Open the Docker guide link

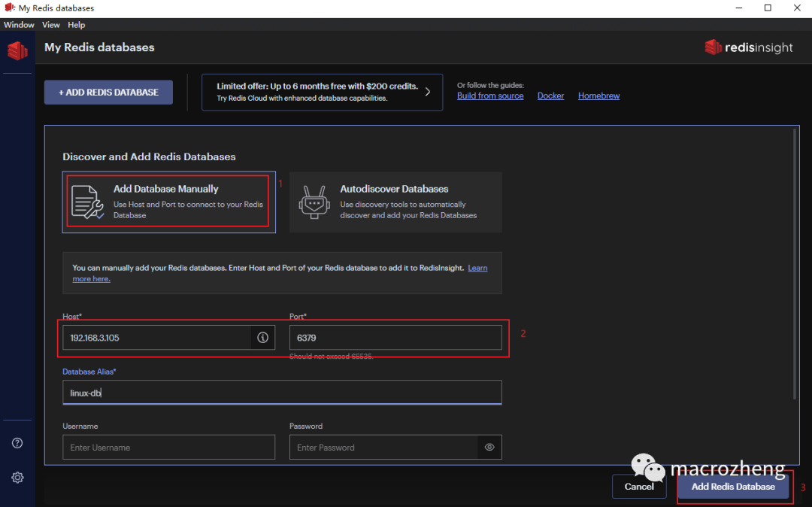click(550, 96)
